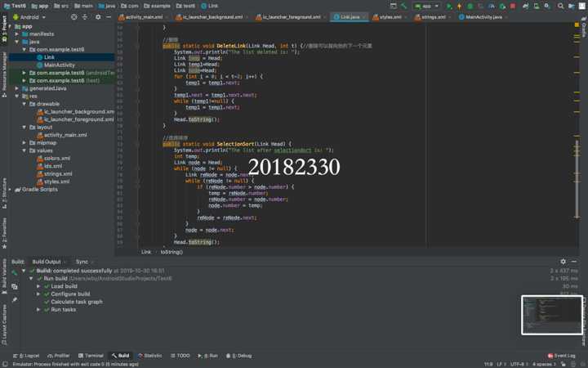
Task: Select styles.xml in project tree
Action: [x=56, y=182]
